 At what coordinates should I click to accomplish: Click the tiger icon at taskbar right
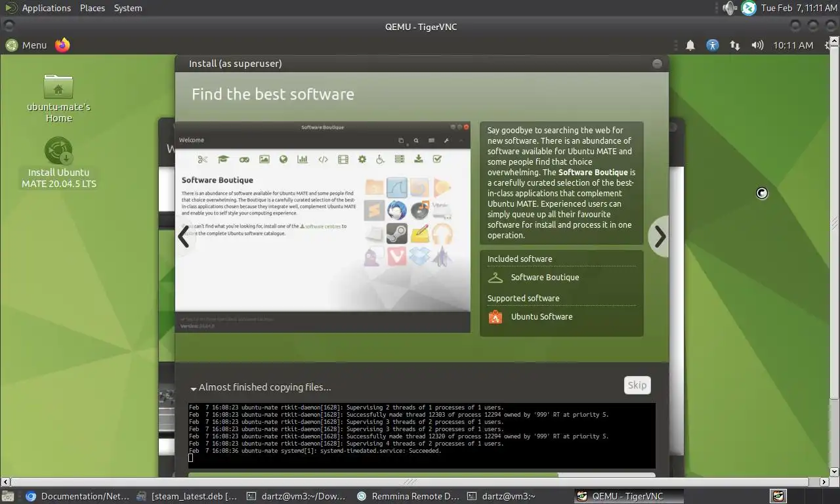778,496
